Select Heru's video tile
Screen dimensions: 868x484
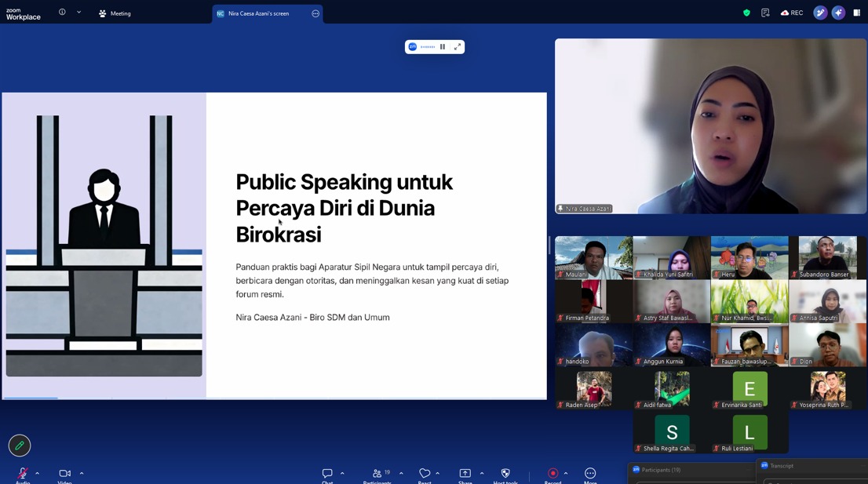pos(749,258)
